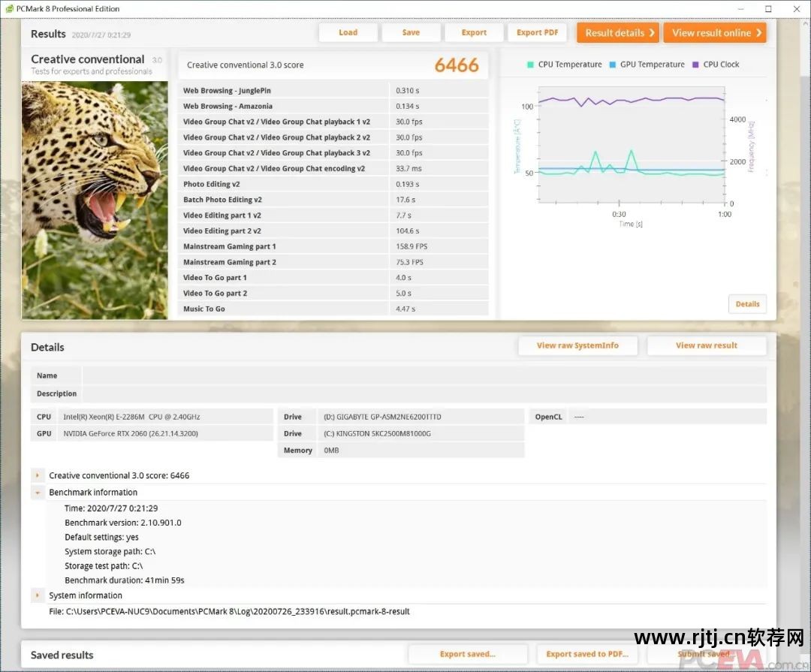This screenshot has width=811, height=672.
Task: Click GIGABYTE GP-ASM2NE6200TTTD drive entry
Action: 382,417
